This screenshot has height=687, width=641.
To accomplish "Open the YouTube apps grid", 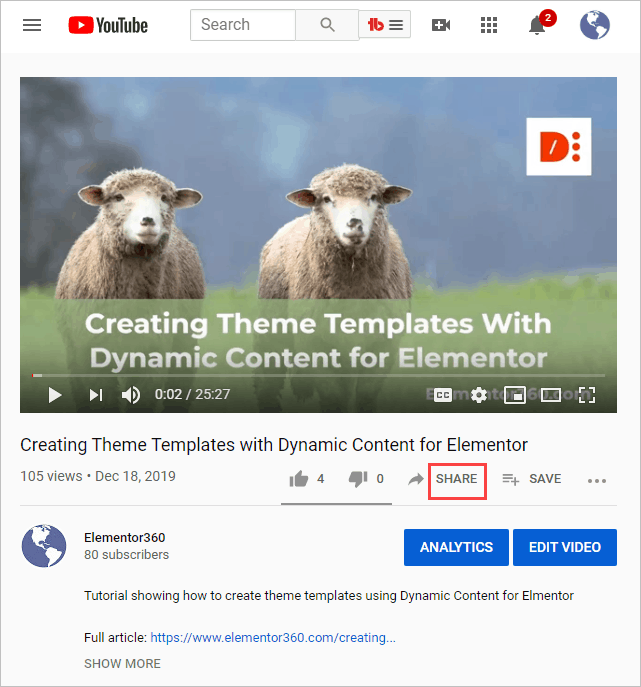I will (489, 25).
